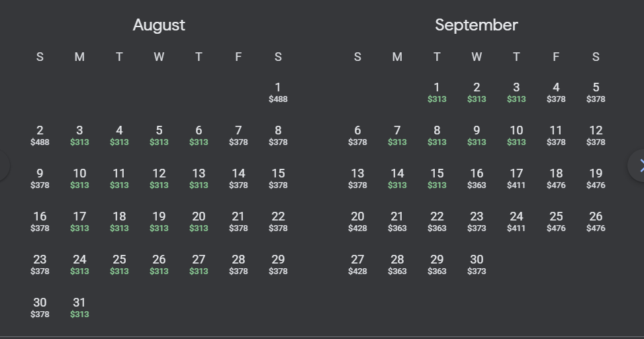Click August 22 date cell
This screenshot has width=644, height=339.
coord(278,221)
